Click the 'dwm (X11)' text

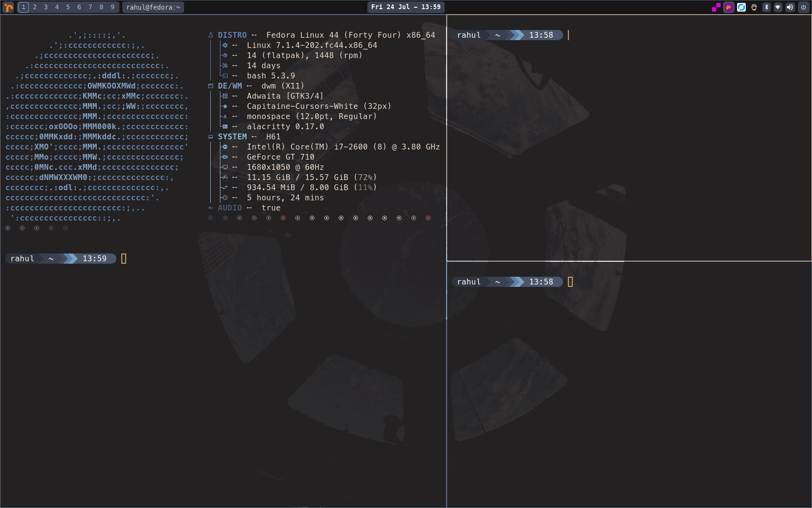(x=283, y=86)
